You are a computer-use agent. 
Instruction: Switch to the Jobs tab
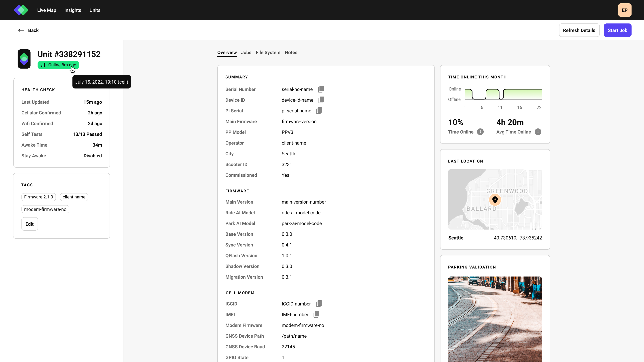click(x=246, y=53)
